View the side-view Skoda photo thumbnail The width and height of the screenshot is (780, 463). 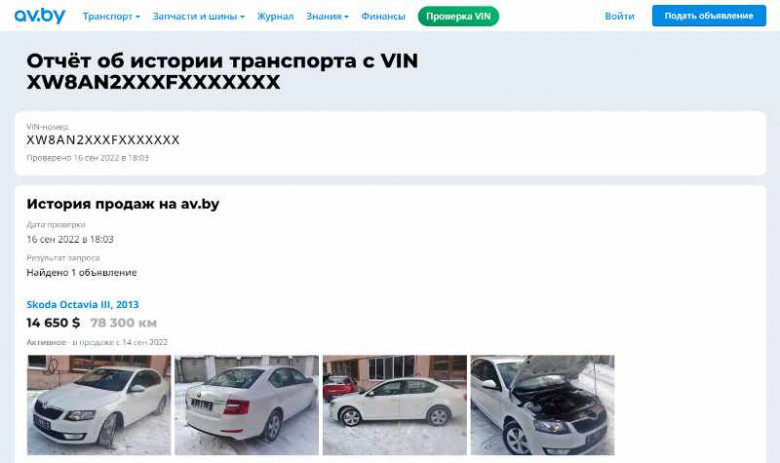pyautogui.click(x=395, y=405)
